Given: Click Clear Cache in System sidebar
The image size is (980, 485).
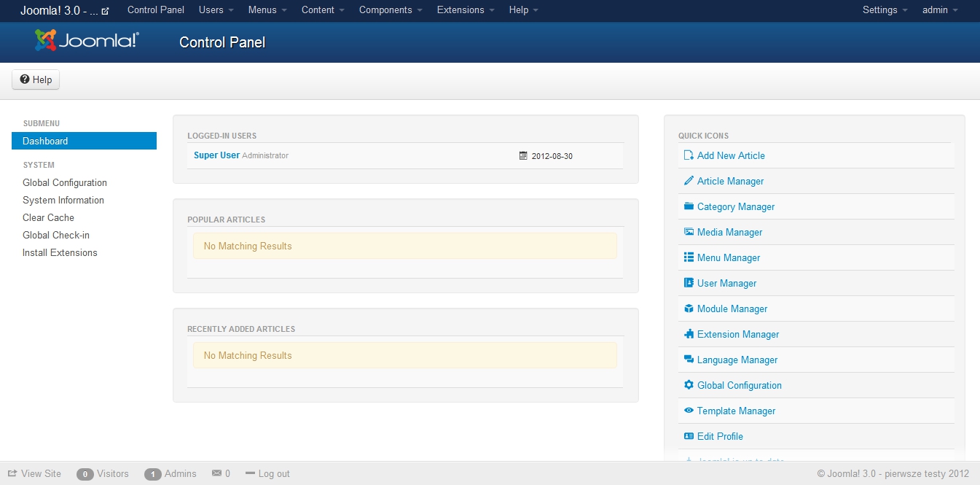Looking at the screenshot, I should point(48,217).
